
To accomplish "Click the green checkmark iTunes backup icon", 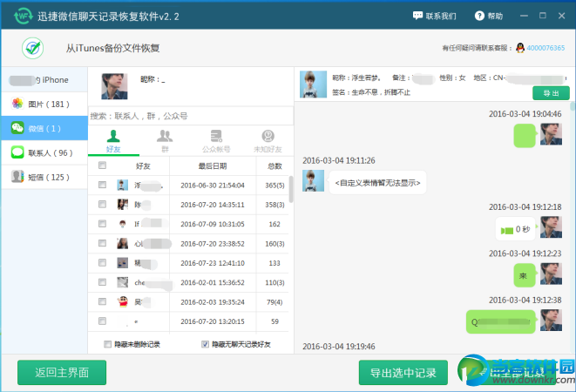I will (x=33, y=48).
